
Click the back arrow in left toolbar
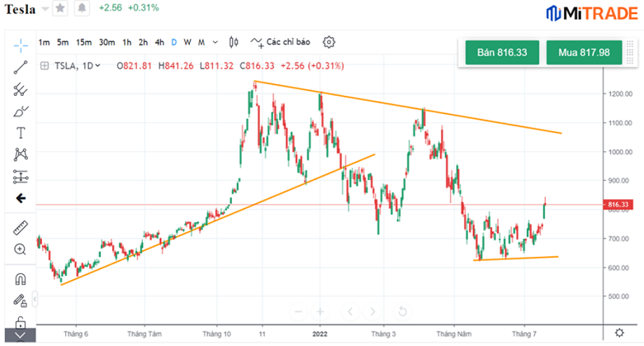click(21, 198)
